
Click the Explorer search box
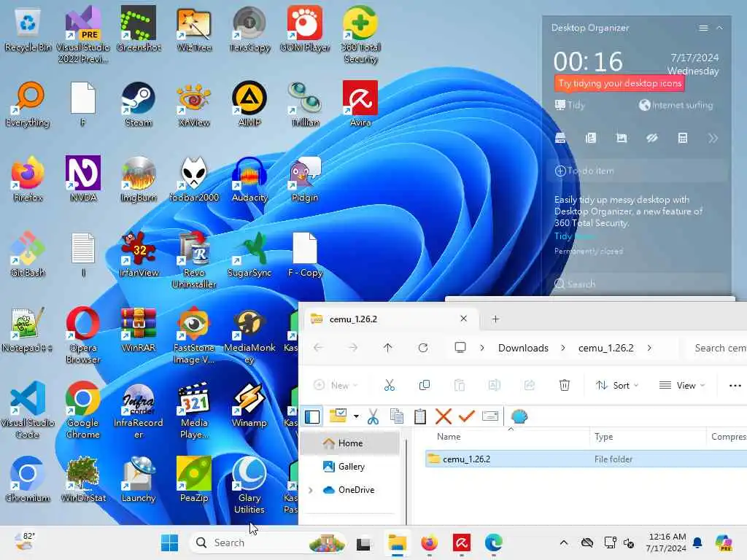717,348
